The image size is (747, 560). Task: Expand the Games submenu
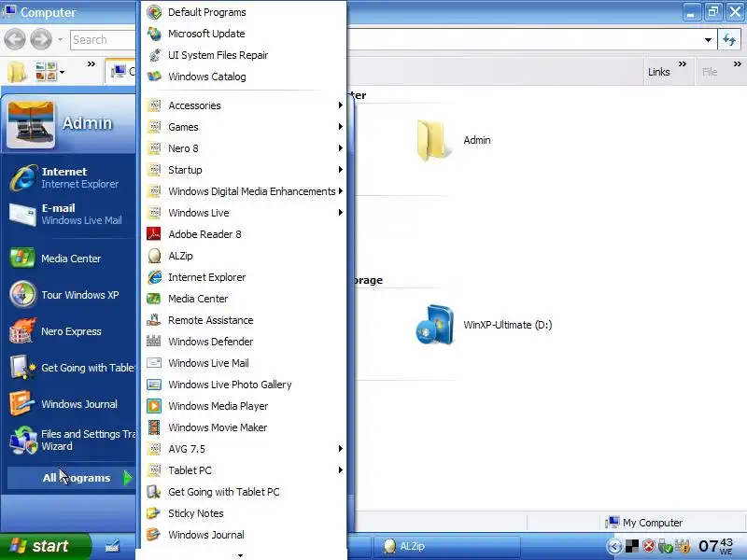coord(244,127)
